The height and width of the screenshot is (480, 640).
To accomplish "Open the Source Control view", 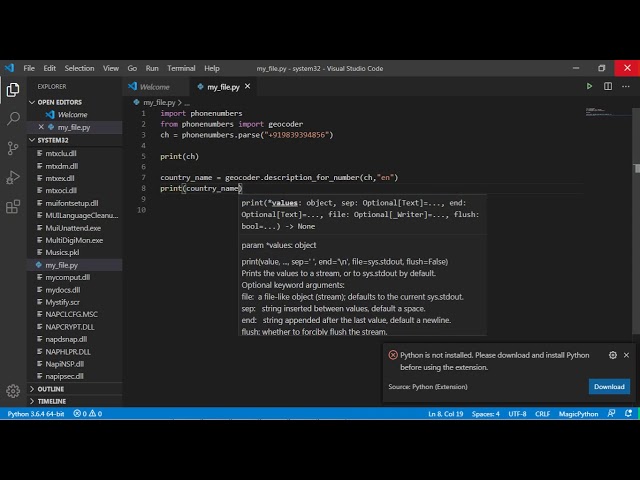I will (x=13, y=148).
